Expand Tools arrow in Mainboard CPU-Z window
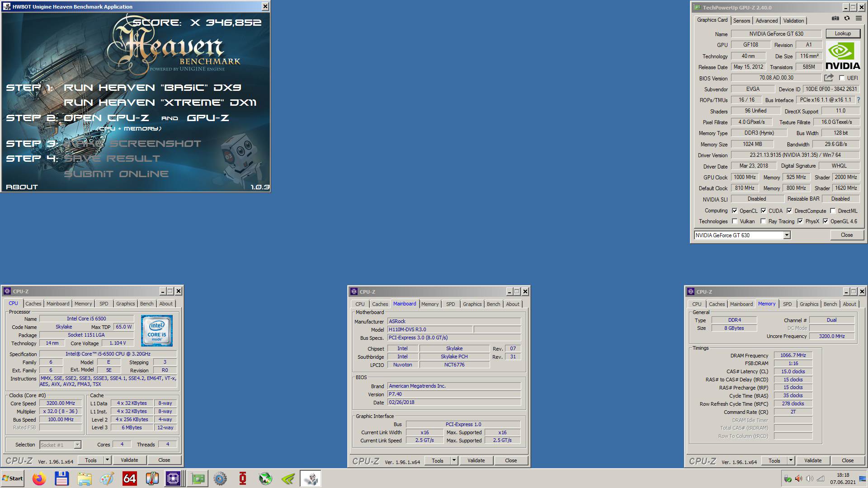 (x=454, y=460)
